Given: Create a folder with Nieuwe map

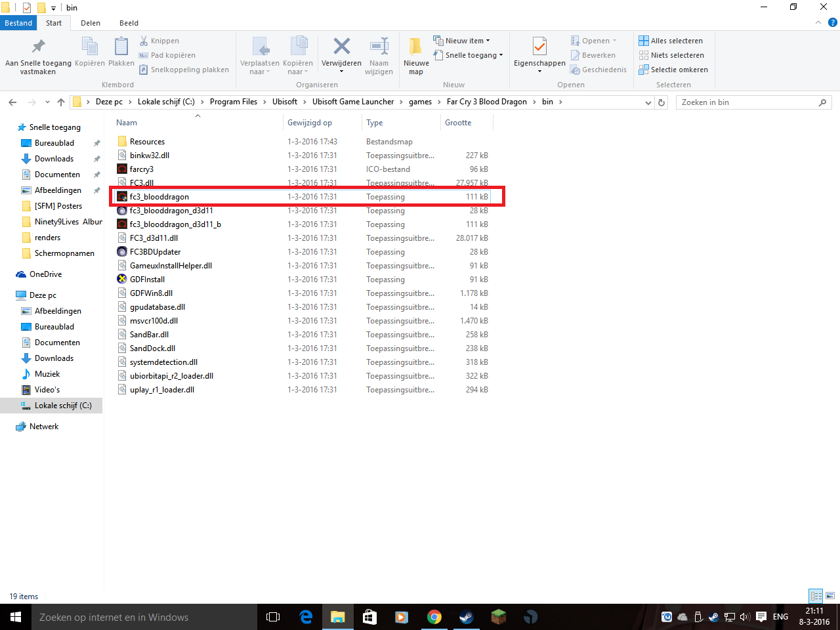Looking at the screenshot, I should pos(416,56).
